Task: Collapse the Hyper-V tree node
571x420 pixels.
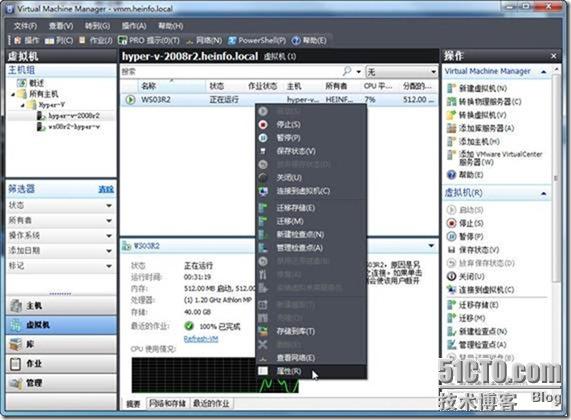Action: pos(23,105)
